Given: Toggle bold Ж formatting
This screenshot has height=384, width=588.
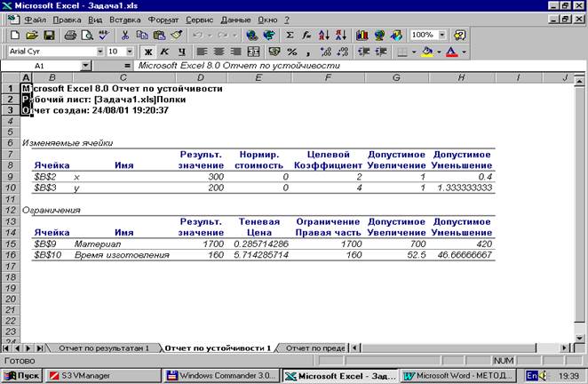Looking at the screenshot, I should tap(148, 52).
